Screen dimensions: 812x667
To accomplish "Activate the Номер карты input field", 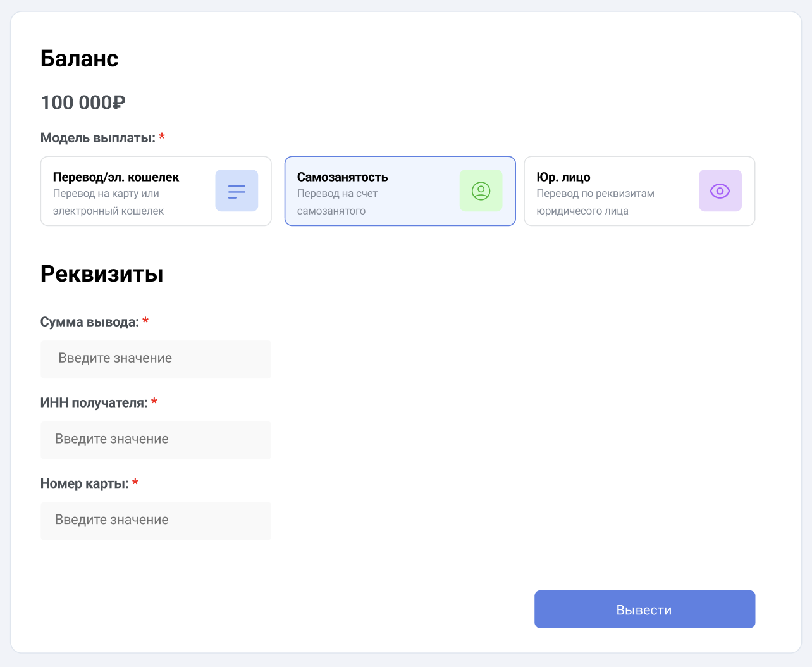I will [156, 521].
